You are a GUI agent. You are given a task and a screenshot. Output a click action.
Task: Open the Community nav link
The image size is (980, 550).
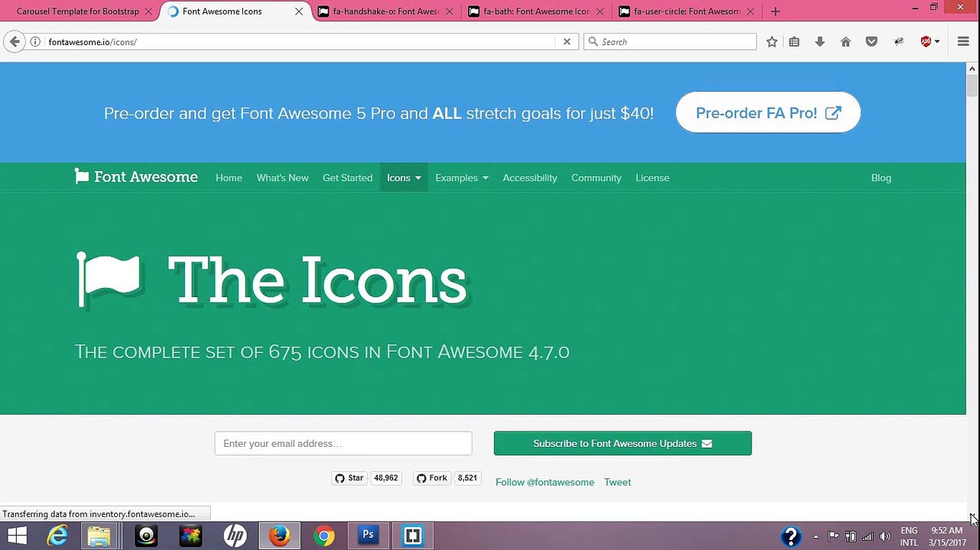(596, 178)
